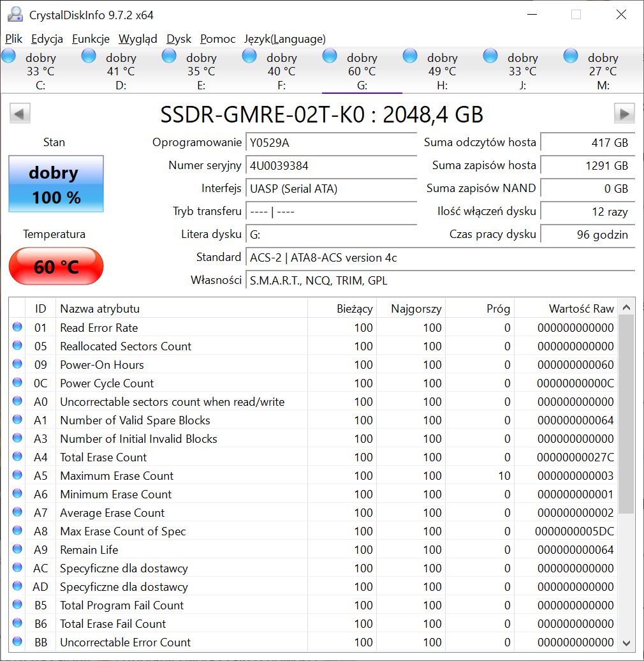Image resolution: width=644 pixels, height=661 pixels.
Task: Click scrollbar up arrow in attribute list
Action: pyautogui.click(x=626, y=308)
